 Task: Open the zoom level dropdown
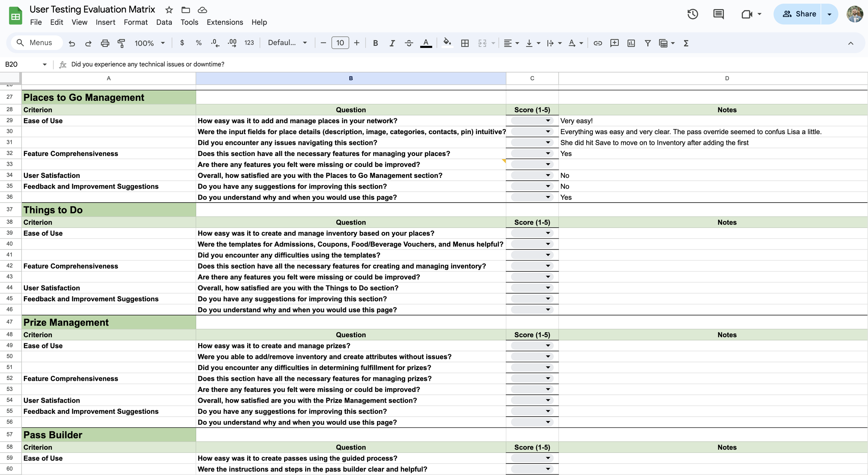tap(149, 43)
